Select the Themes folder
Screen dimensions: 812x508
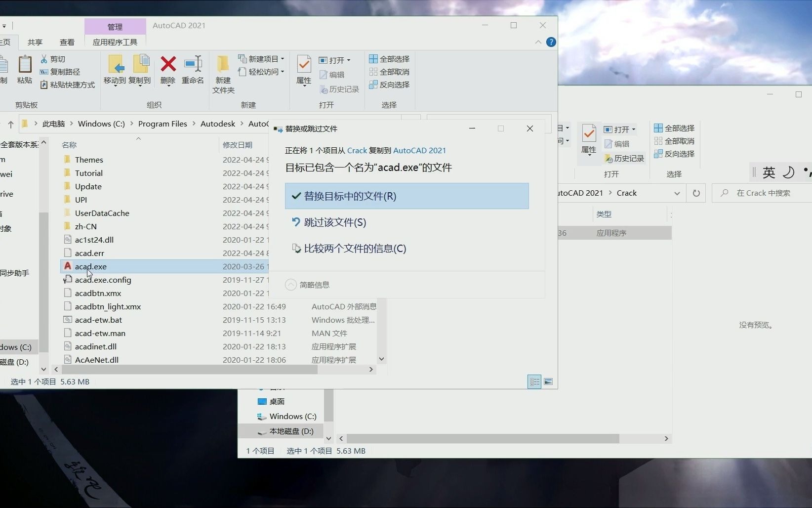[89, 160]
